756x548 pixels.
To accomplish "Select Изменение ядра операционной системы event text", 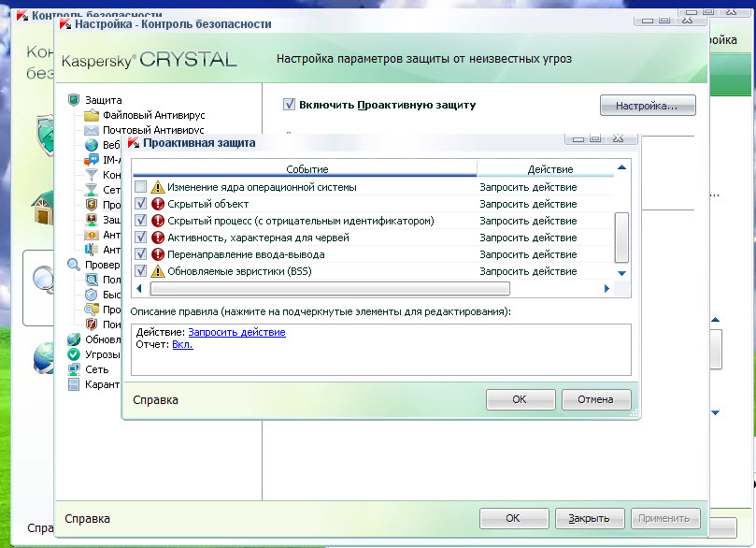I will [x=262, y=187].
